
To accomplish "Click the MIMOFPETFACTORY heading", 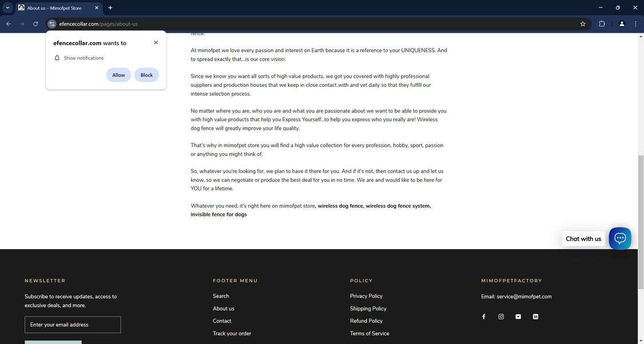I will [x=511, y=281].
